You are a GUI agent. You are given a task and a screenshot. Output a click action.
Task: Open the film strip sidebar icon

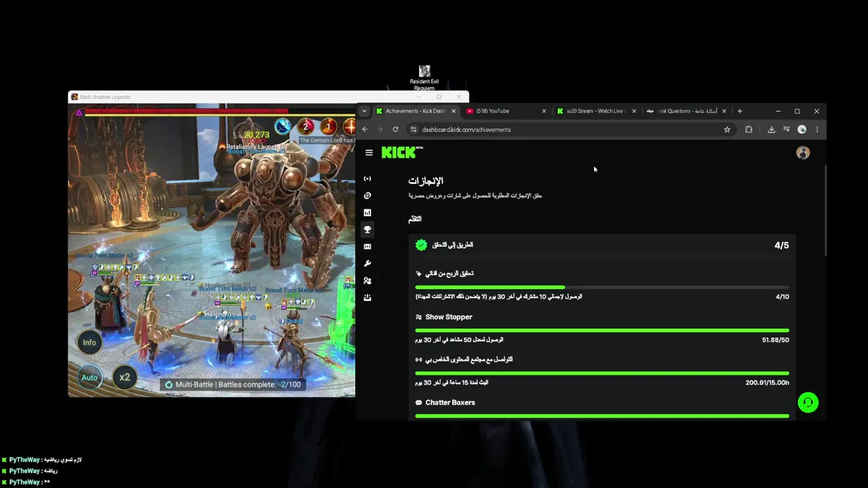[x=368, y=247]
